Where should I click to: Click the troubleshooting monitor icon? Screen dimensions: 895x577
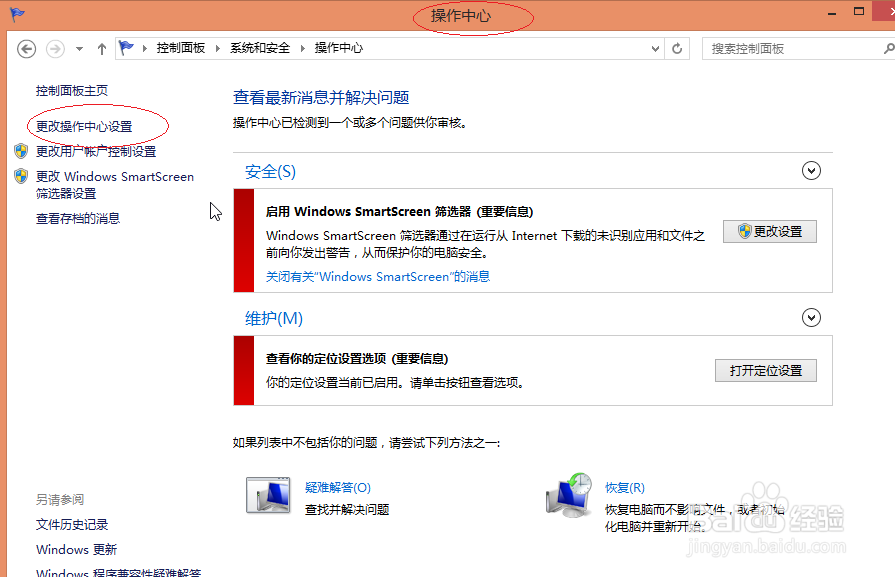coord(268,495)
